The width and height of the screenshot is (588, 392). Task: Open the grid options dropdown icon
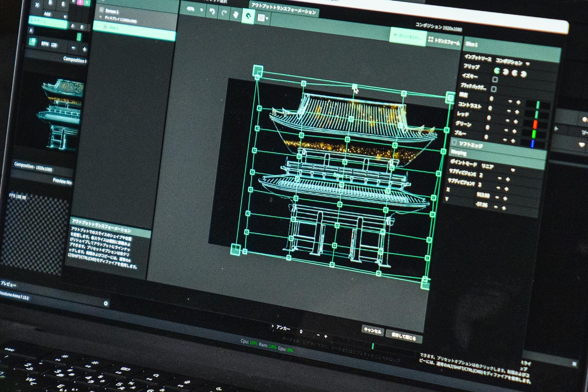pyautogui.click(x=262, y=18)
